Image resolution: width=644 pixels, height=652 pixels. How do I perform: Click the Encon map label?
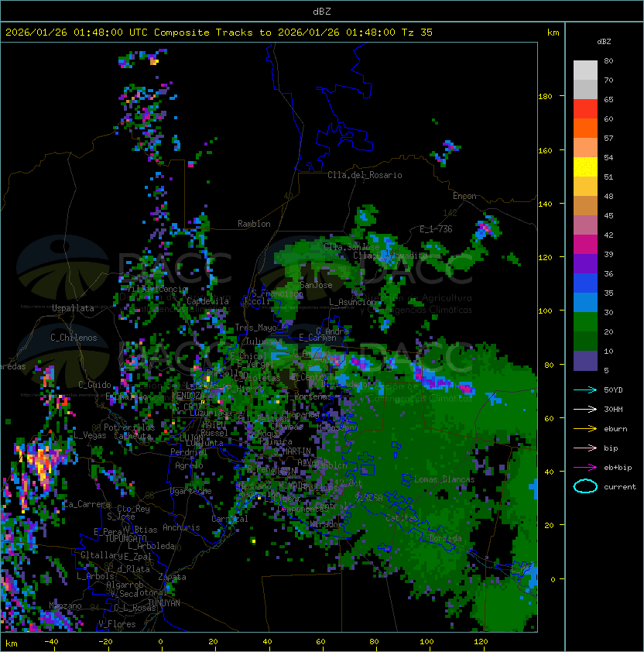point(464,196)
